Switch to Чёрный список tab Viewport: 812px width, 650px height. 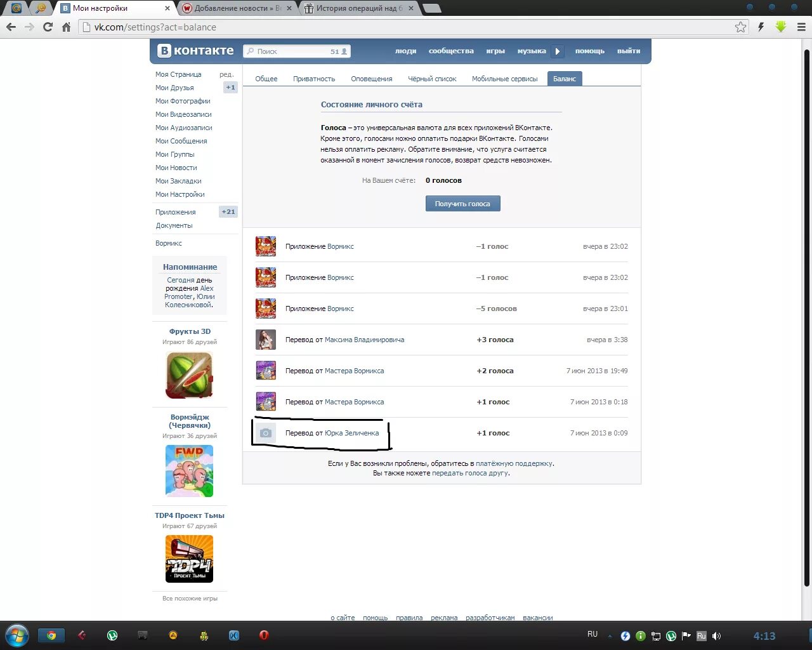(432, 79)
